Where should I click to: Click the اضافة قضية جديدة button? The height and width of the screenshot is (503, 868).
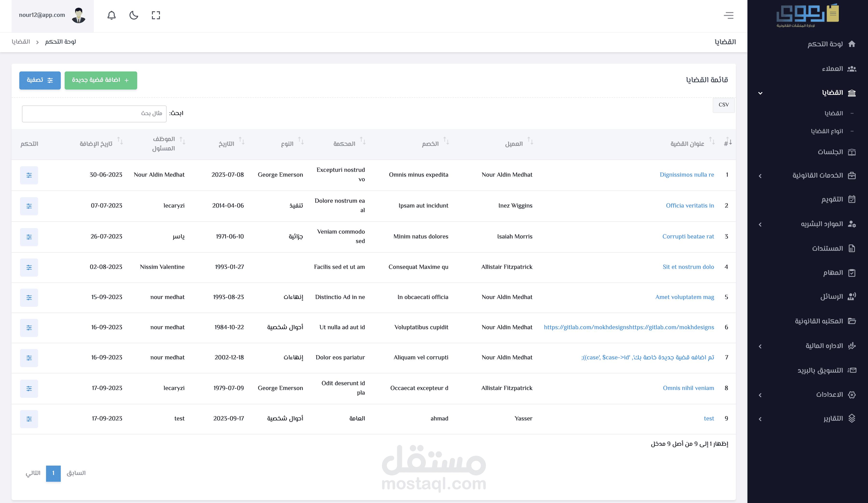[101, 80]
